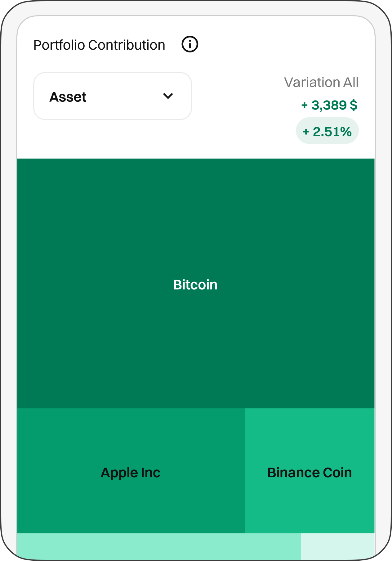Click the white Bitcoin label text
This screenshot has height=561, width=392.
195,285
